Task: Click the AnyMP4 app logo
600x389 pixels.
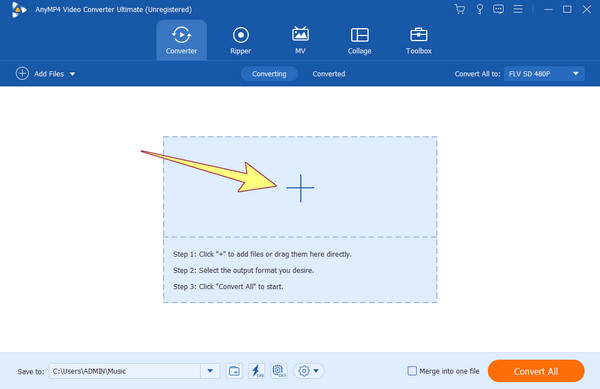Action: tap(18, 10)
